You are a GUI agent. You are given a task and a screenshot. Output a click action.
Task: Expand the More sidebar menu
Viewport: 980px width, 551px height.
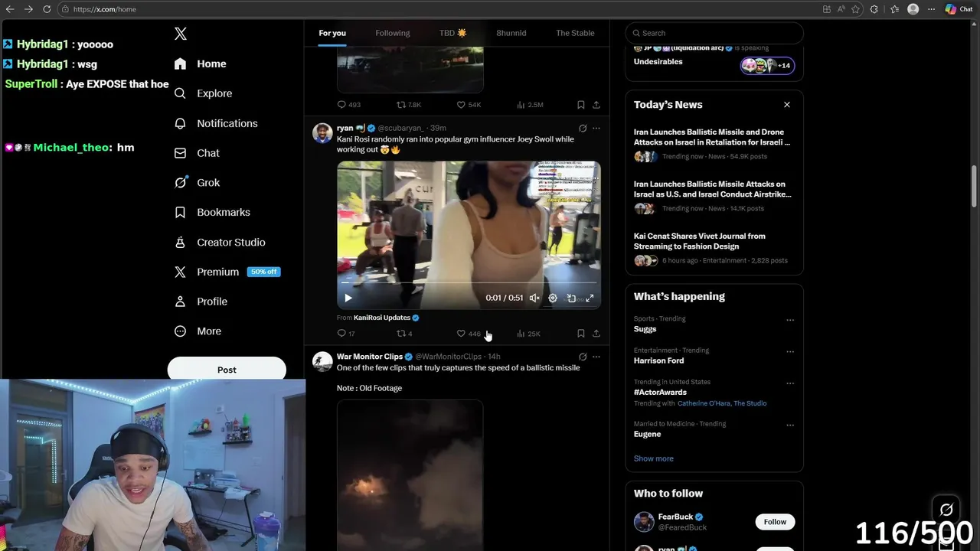198,331
